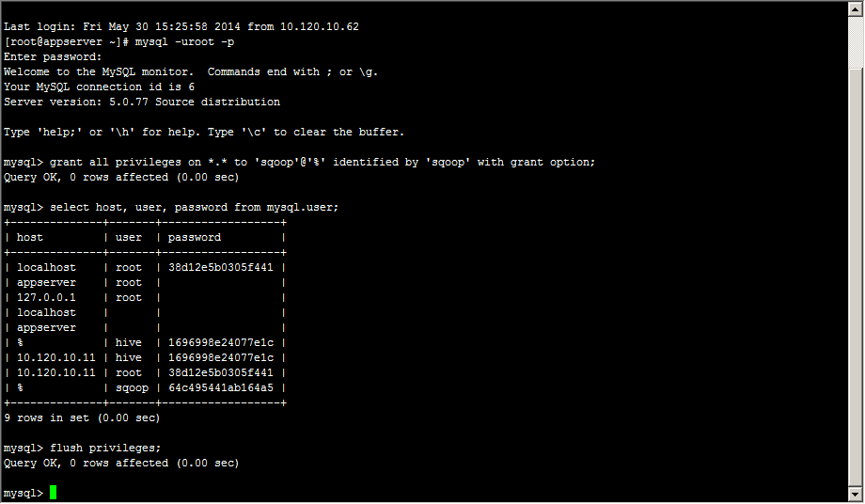Click the 'host' column header
The width and height of the screenshot is (865, 504).
30,237
